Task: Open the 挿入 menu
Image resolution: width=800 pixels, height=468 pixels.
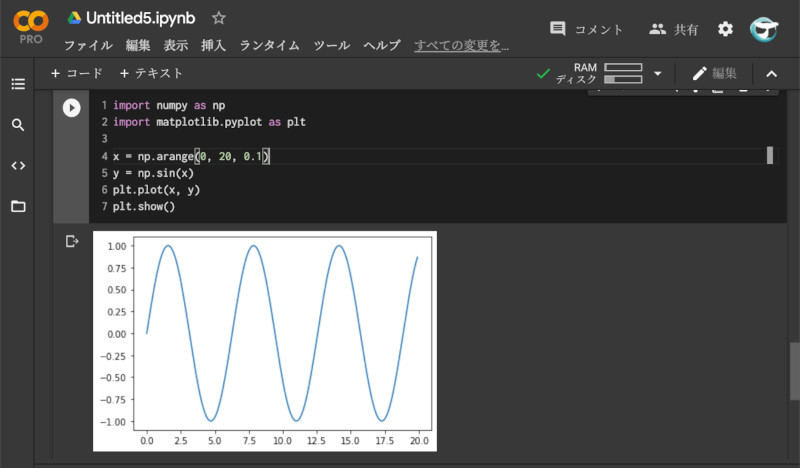Action: (x=213, y=45)
